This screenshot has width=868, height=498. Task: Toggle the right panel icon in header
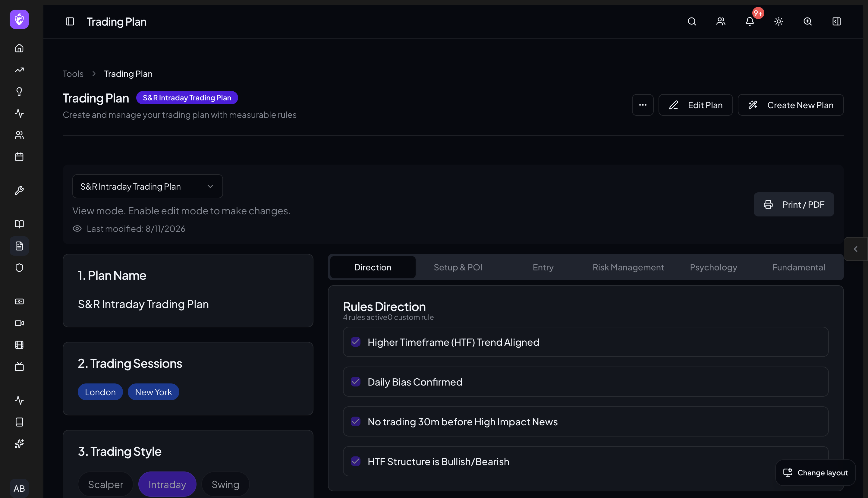pyautogui.click(x=837, y=21)
